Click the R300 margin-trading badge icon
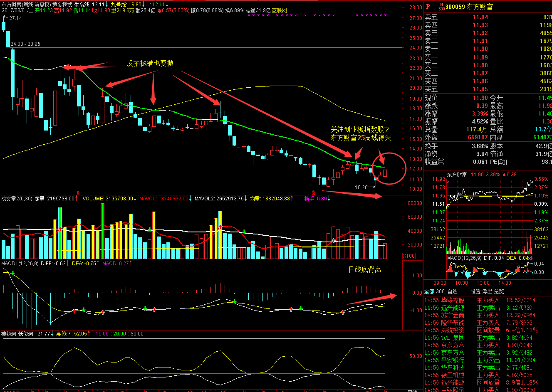The width and height of the screenshot is (552, 392). pos(442,7)
